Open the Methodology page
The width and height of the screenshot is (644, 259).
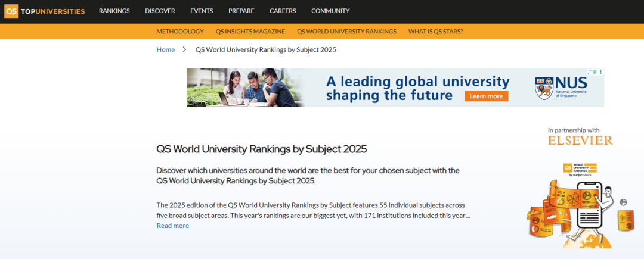(180, 32)
